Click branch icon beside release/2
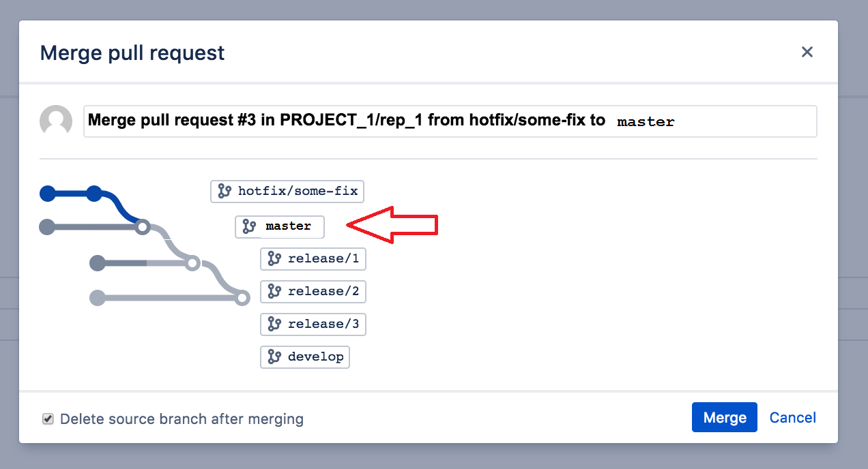Viewport: 868px width, 469px height. pos(274,292)
